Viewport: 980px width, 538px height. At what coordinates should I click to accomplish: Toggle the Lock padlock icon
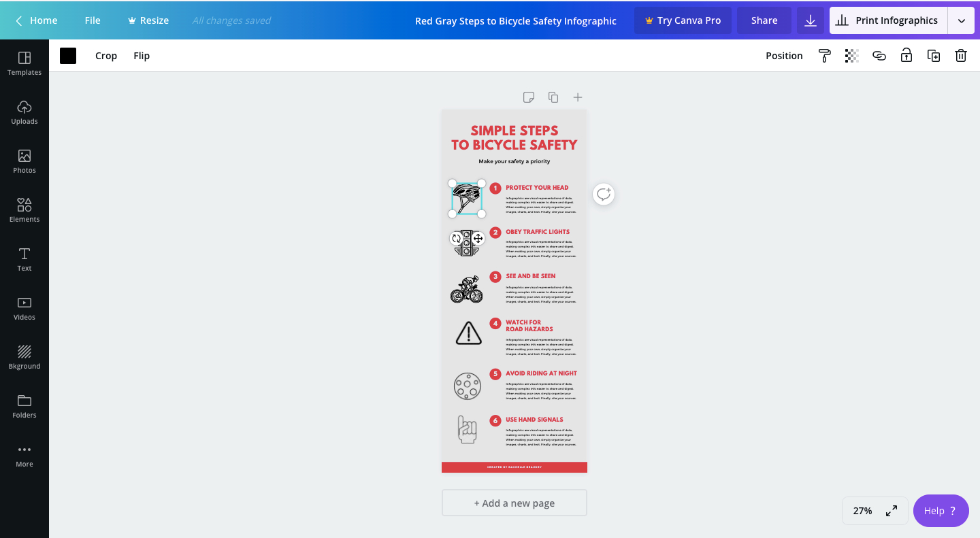[x=906, y=56]
